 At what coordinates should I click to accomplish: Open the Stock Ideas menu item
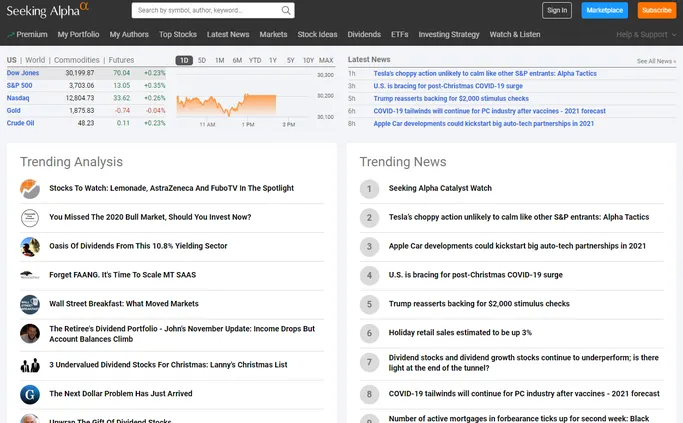click(317, 34)
